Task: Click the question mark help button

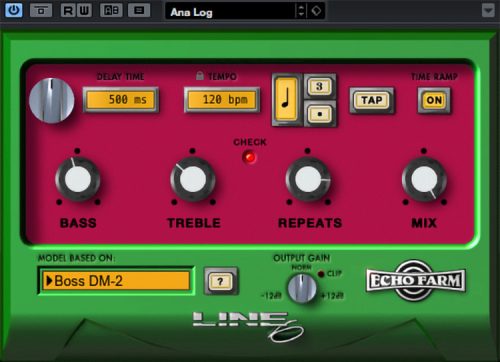Action: tap(220, 281)
